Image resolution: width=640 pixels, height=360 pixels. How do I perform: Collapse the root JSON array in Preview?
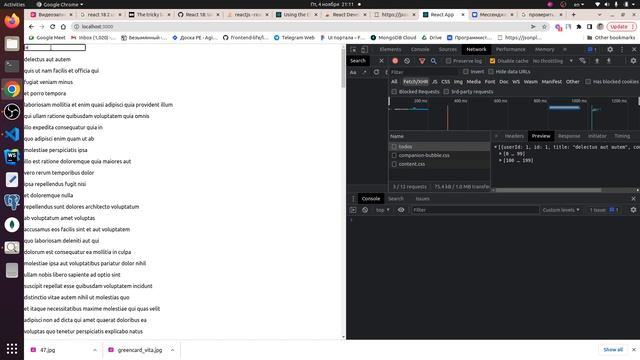496,147
